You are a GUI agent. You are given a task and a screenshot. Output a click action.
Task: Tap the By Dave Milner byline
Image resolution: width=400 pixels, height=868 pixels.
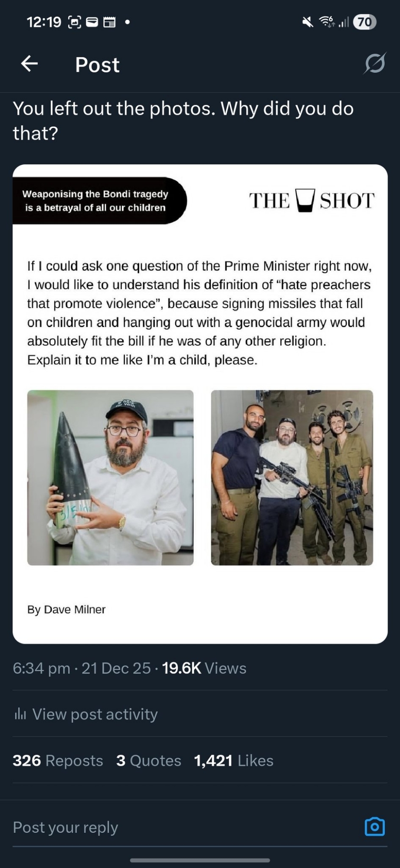(x=66, y=609)
